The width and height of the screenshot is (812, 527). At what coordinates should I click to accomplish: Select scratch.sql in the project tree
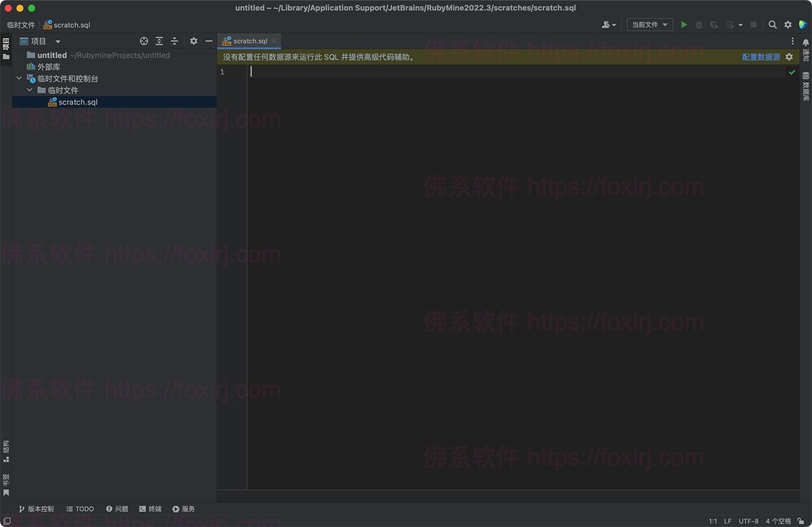click(x=79, y=102)
